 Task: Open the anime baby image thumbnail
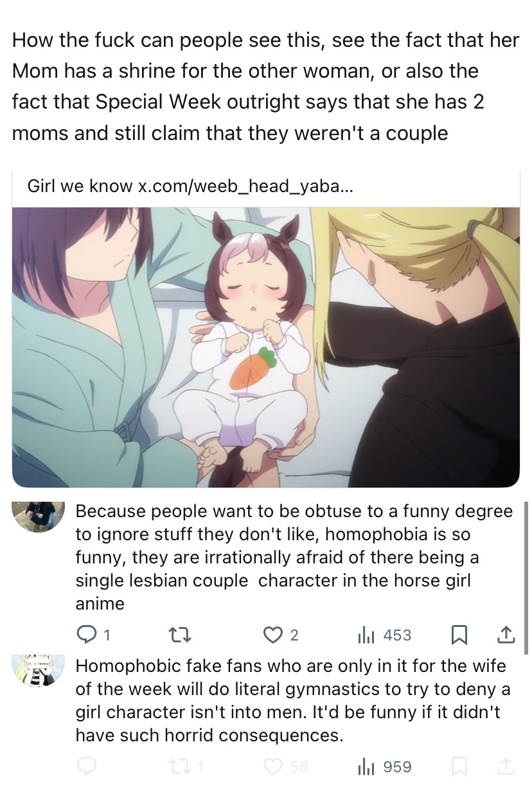click(x=266, y=347)
